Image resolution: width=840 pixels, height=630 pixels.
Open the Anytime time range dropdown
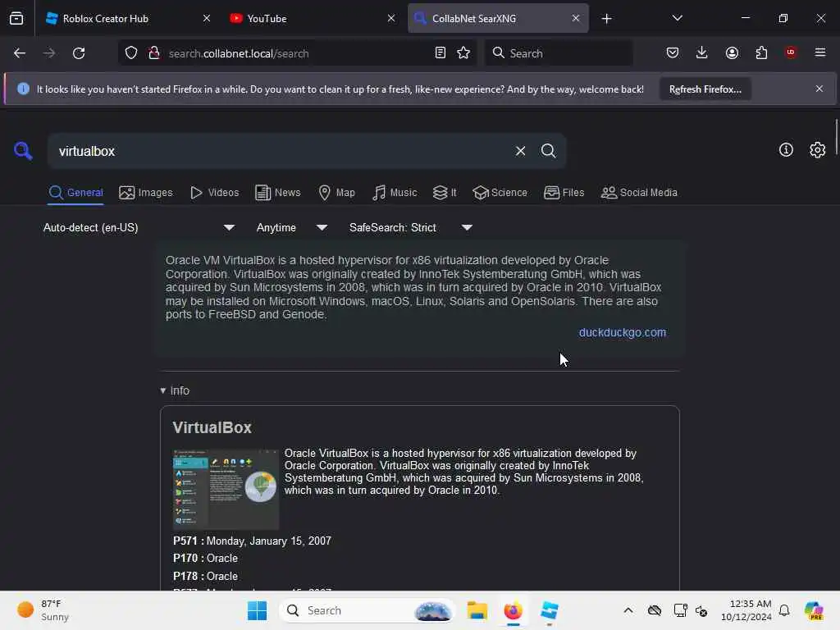click(292, 228)
